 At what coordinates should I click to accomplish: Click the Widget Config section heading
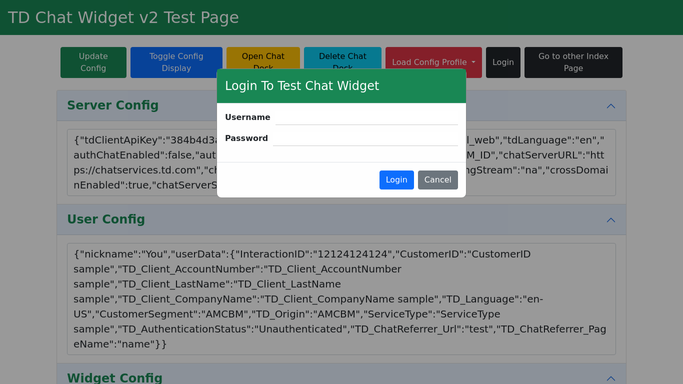click(x=115, y=377)
